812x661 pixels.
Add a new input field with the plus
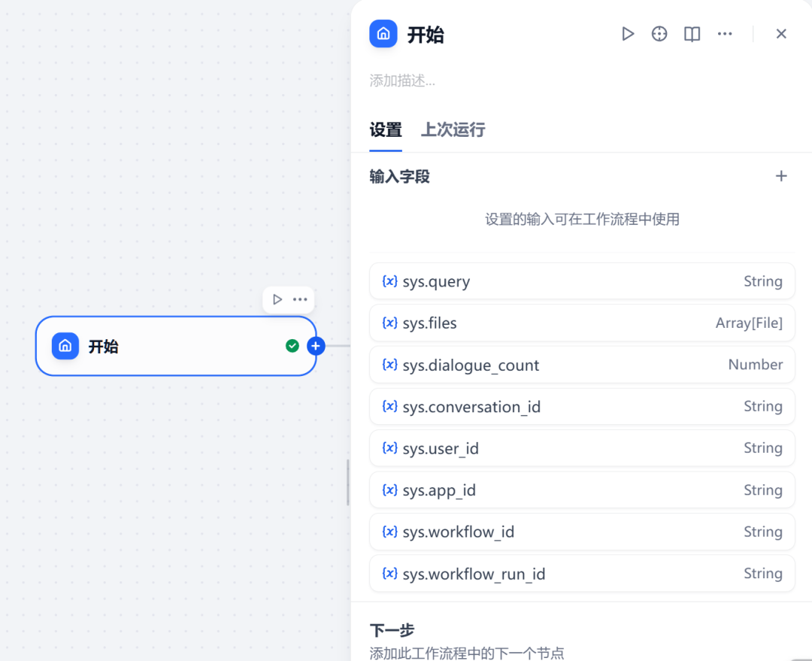[x=781, y=176]
